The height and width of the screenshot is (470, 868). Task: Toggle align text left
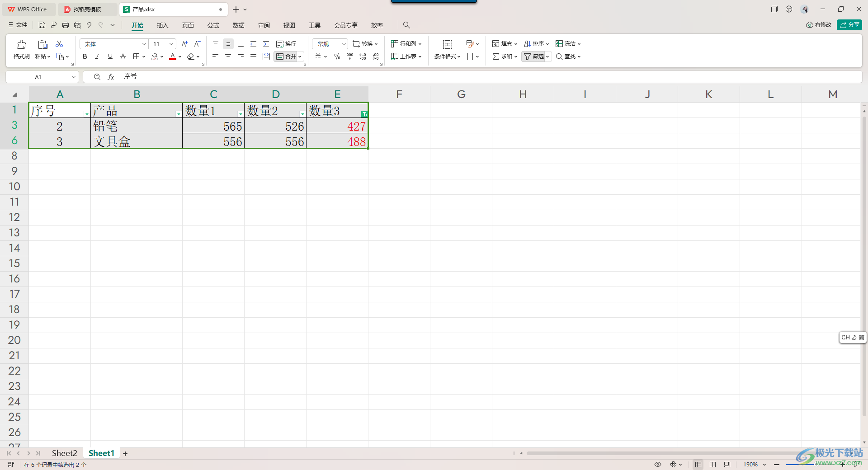(216, 56)
